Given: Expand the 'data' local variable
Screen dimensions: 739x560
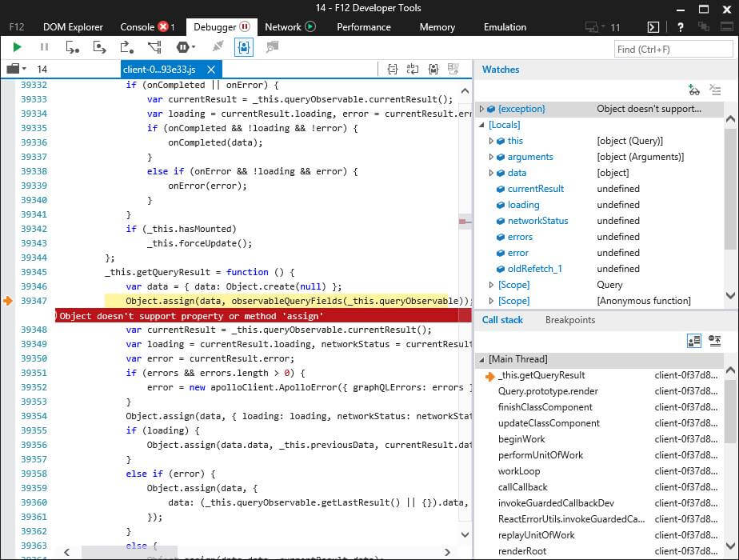Looking at the screenshot, I should click(x=491, y=173).
